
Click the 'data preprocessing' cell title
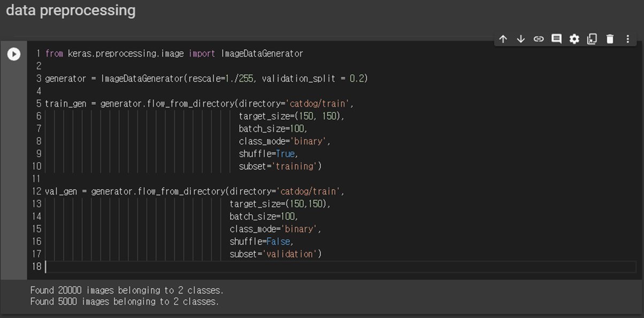(x=70, y=10)
